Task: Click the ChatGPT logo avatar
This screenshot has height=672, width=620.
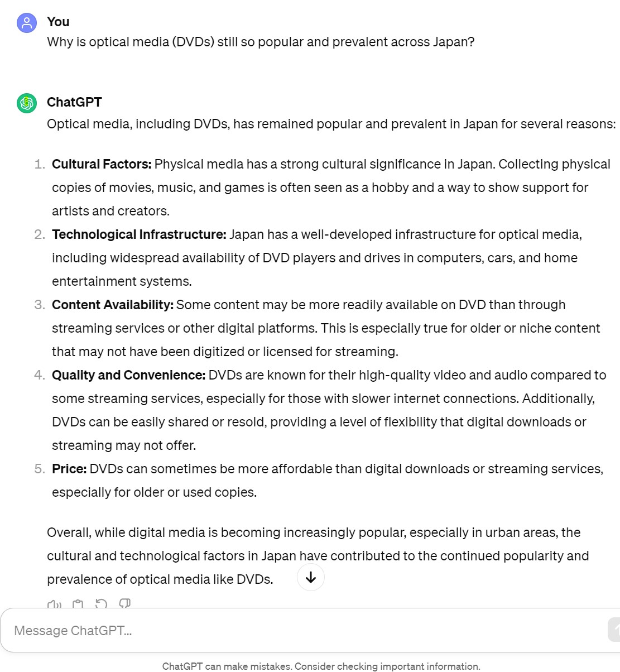Action: (27, 103)
